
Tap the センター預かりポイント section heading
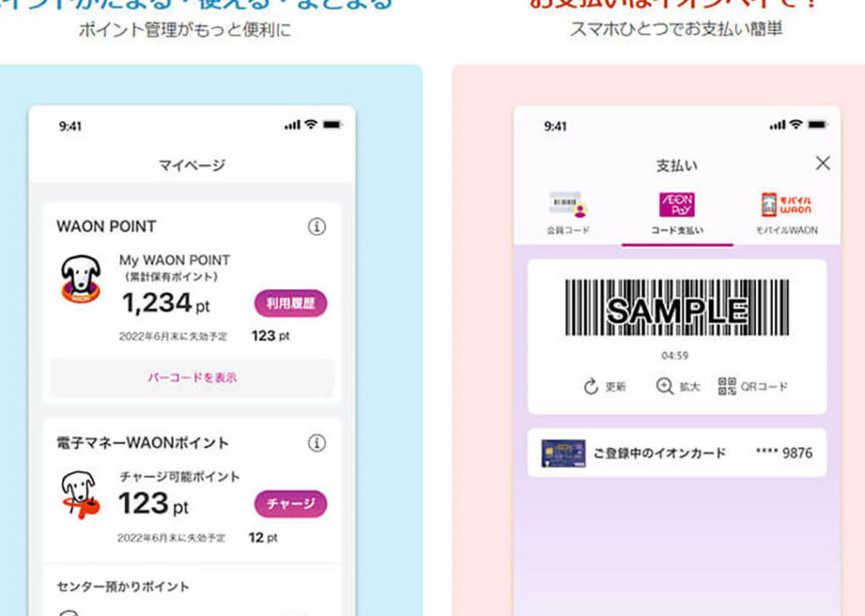coord(123,586)
